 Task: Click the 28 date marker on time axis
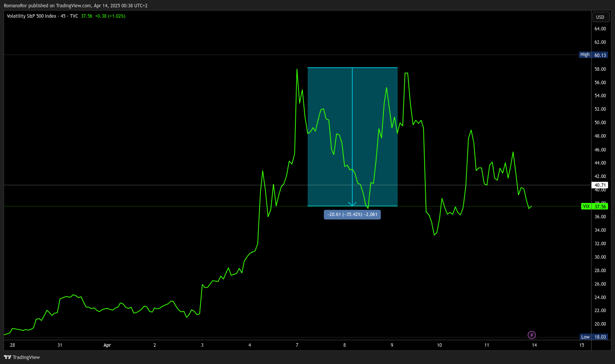tap(12, 345)
